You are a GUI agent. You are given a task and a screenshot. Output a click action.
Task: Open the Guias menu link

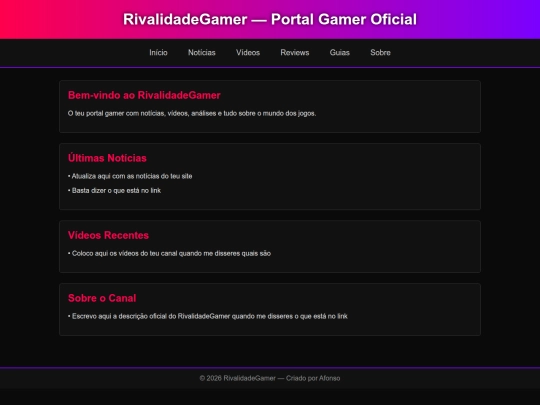(340, 52)
